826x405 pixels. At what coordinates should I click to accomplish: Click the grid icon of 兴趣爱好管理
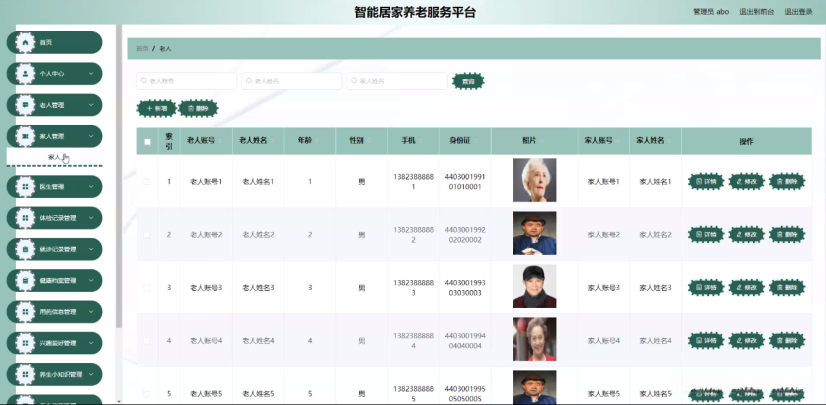(x=25, y=343)
